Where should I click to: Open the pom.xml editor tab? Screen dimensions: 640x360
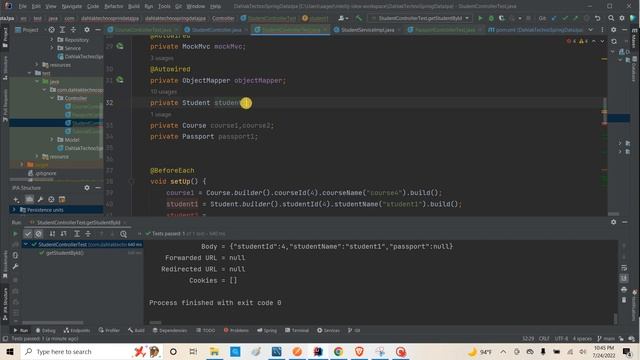click(x=536, y=30)
